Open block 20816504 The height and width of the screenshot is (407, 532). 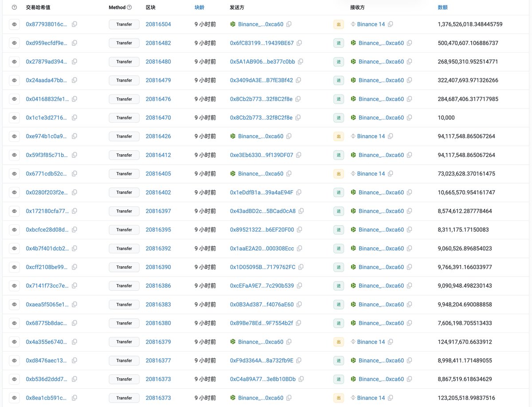point(158,24)
